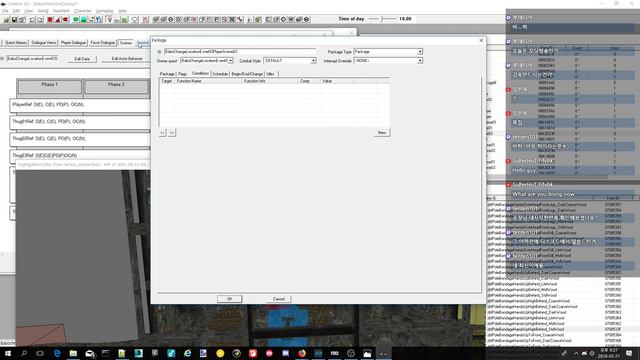Select the Dialogue Views tab

44,43
